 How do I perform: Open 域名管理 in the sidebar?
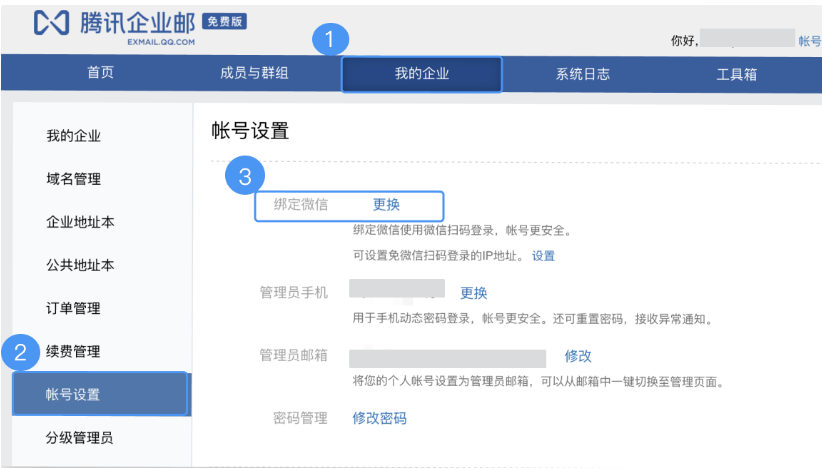pyautogui.click(x=73, y=179)
